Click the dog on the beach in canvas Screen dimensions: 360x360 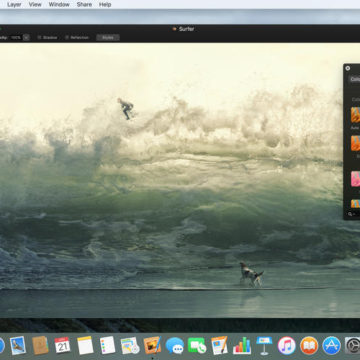pyautogui.click(x=251, y=274)
